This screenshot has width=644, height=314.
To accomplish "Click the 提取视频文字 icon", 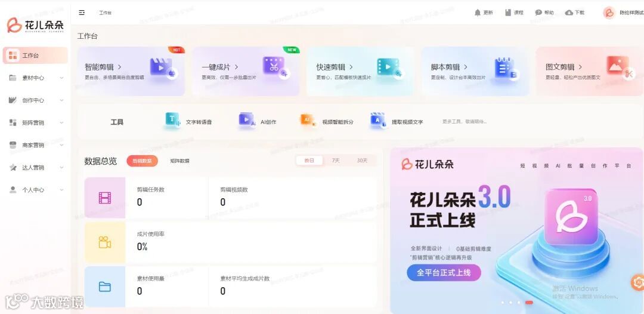I will (x=378, y=120).
